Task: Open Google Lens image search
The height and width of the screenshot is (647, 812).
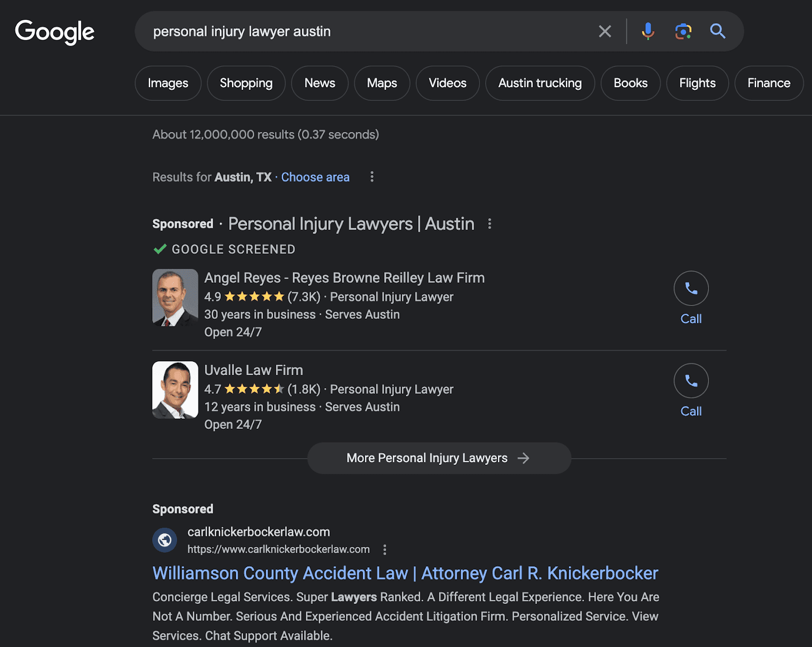Action: pos(684,31)
